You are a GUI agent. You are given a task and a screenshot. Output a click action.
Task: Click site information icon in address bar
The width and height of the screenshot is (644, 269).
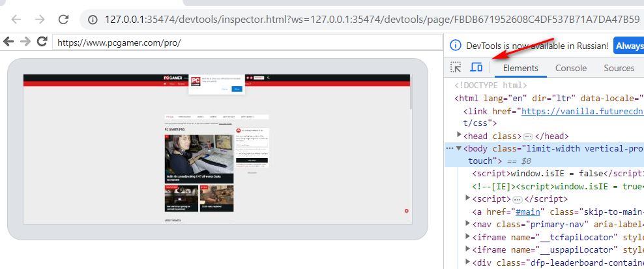(93, 20)
